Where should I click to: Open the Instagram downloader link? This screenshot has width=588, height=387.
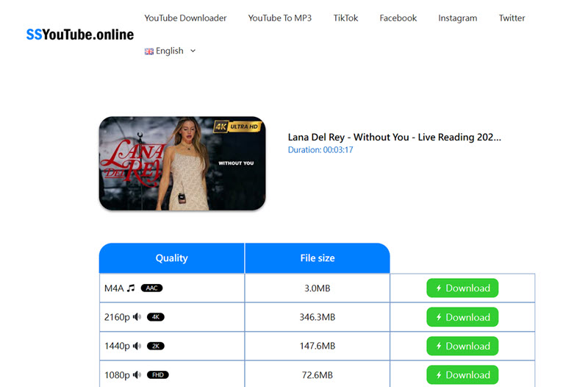click(x=457, y=18)
